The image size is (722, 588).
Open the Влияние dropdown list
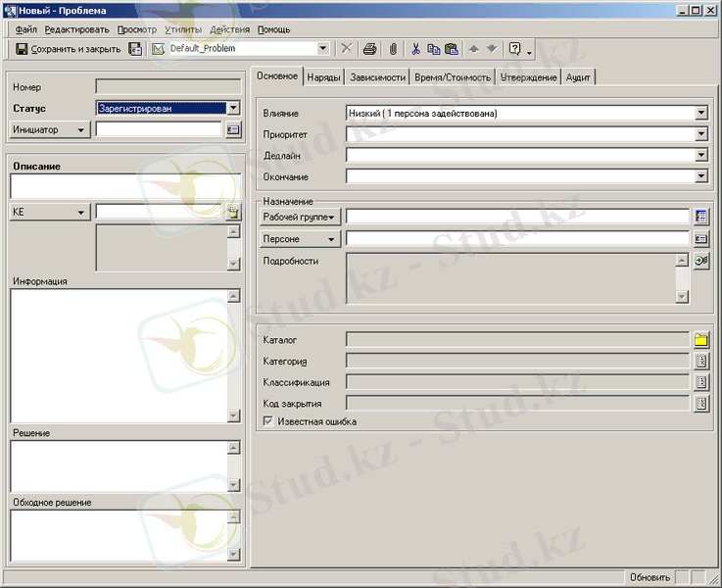[x=701, y=114]
